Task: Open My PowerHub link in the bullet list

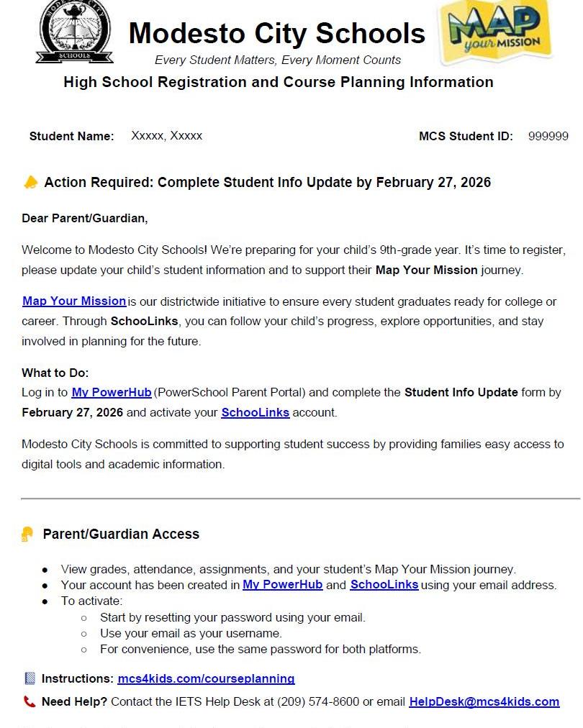Action: (282, 585)
